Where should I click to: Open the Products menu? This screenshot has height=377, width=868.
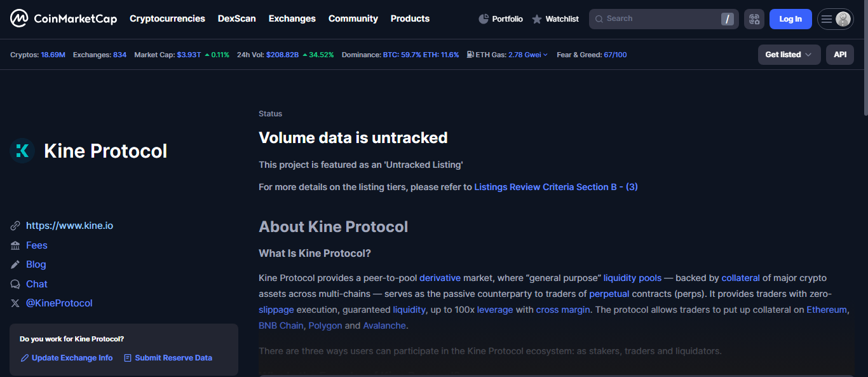pos(410,18)
